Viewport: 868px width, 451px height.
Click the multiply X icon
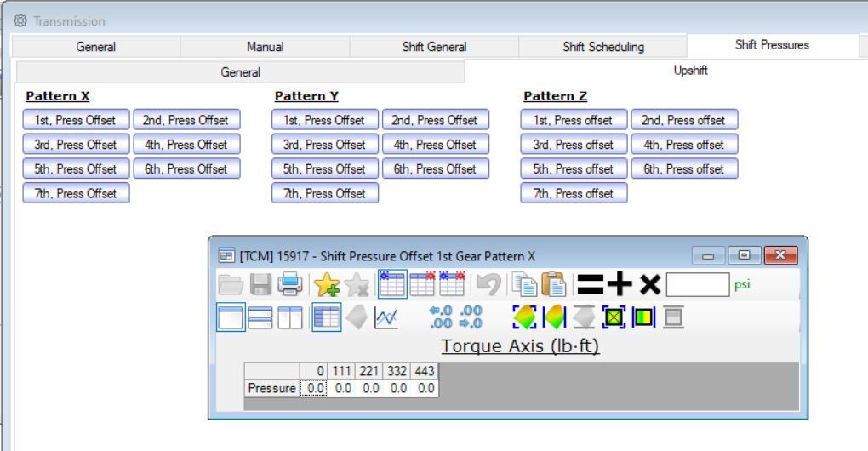tap(648, 283)
